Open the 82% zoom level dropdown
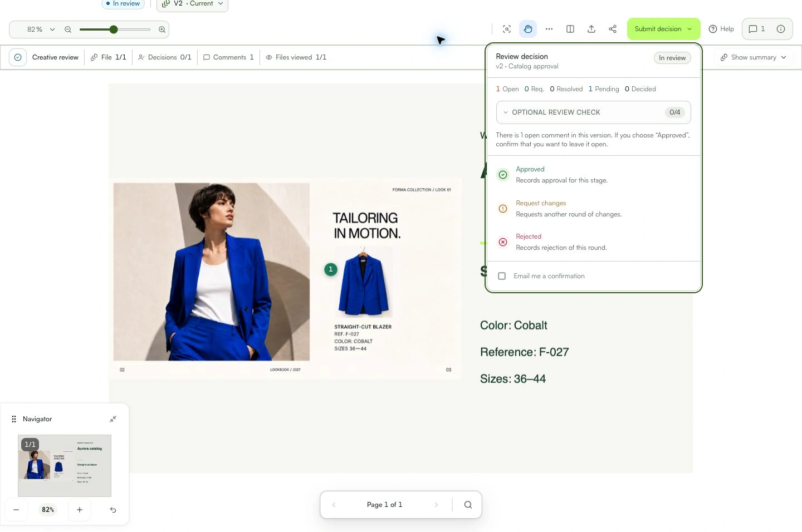802x532 pixels. point(41,29)
